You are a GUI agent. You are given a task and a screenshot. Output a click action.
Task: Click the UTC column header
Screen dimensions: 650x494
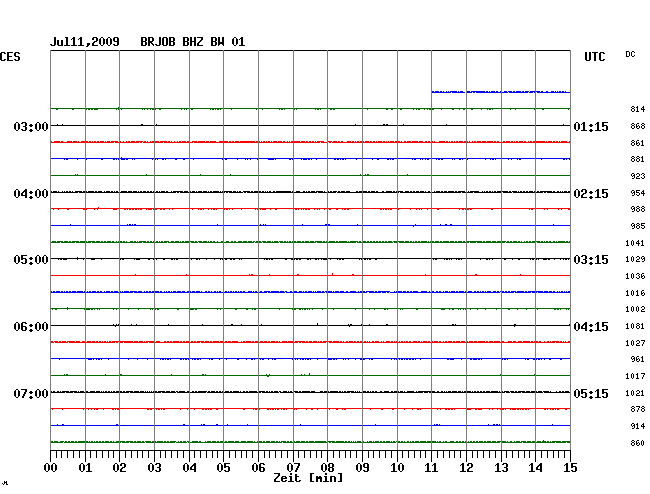(x=594, y=57)
